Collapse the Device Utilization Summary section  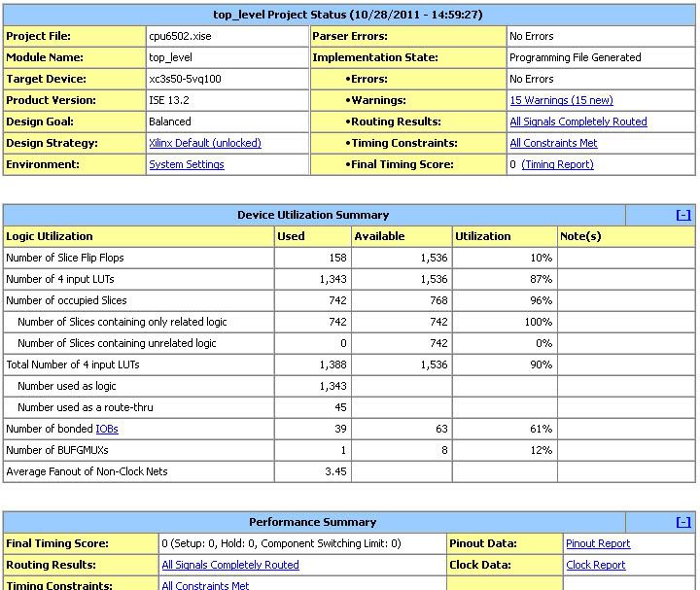point(682,215)
